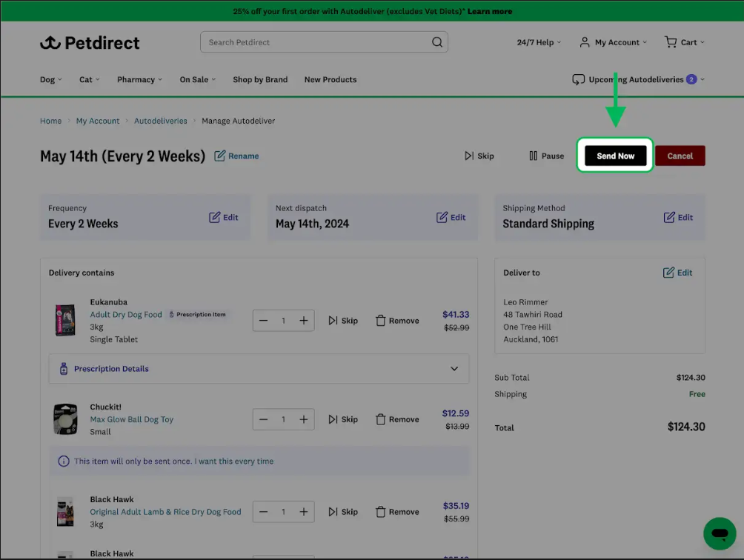Click the 'Leo Rimmer' address name
The width and height of the screenshot is (744, 560).
coord(525,302)
